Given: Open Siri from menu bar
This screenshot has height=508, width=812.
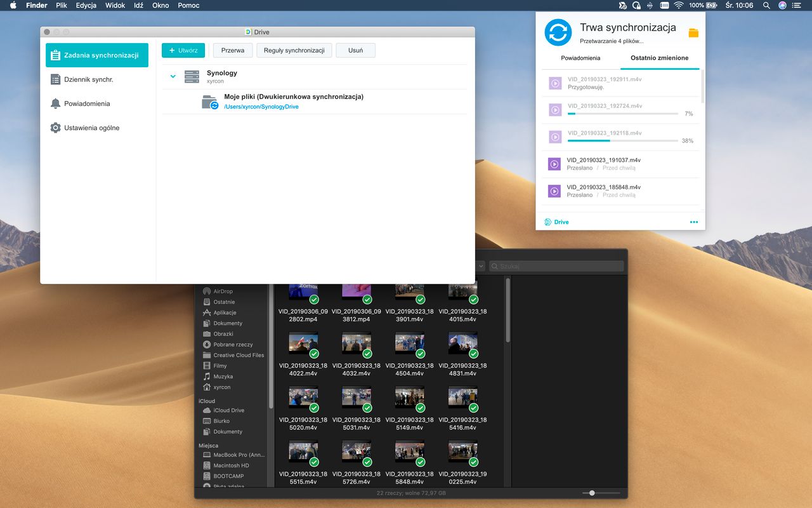Looking at the screenshot, I should [783, 5].
